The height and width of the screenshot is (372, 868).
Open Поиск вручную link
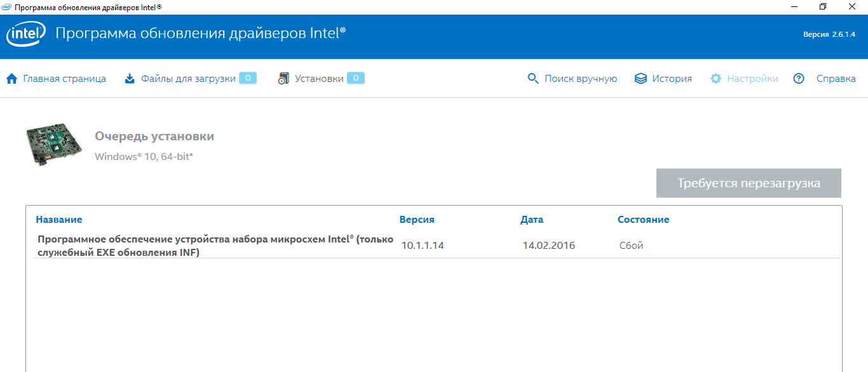(581, 79)
